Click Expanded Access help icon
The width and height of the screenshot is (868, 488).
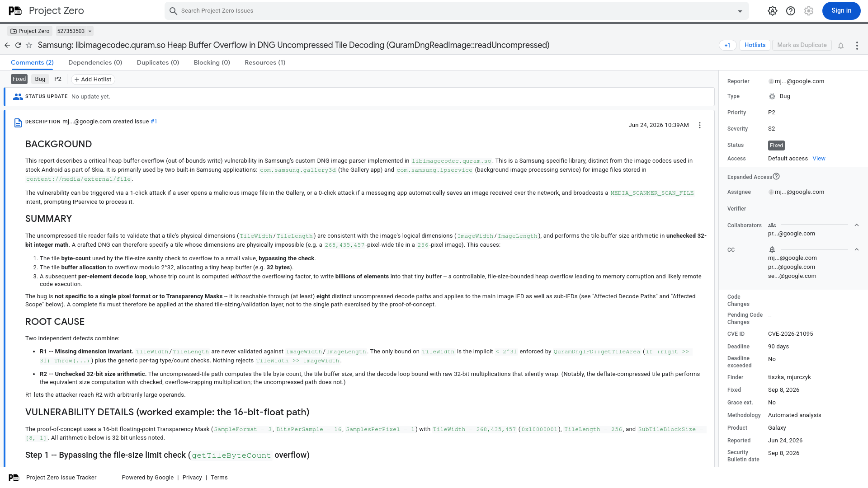coord(776,176)
